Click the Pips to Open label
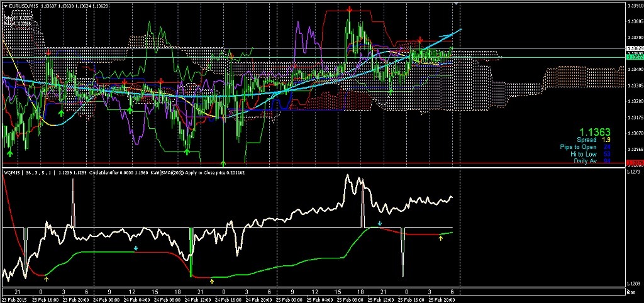This screenshot has height=303, width=644. [x=578, y=147]
